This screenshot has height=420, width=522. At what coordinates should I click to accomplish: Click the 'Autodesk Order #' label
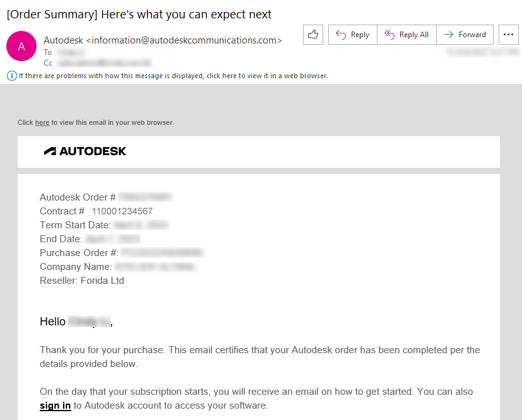pyautogui.click(x=78, y=197)
